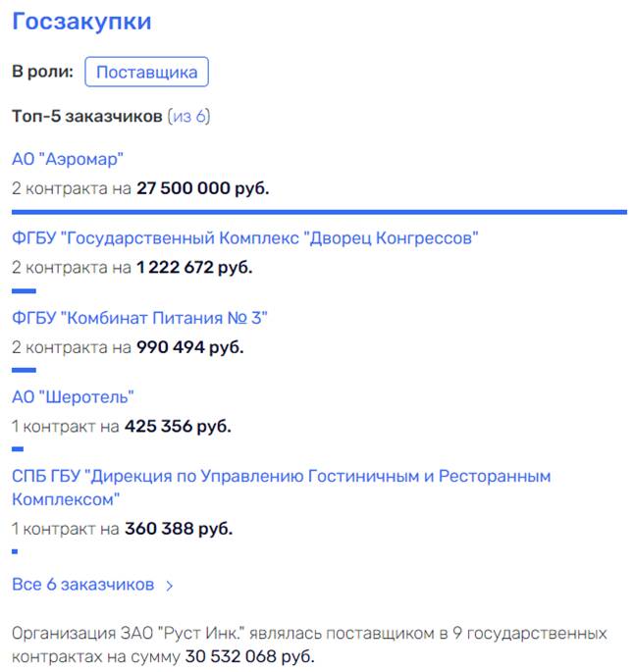The width and height of the screenshot is (634, 672).
Task: Click the 27 500 000 руб. amount
Action: [202, 187]
